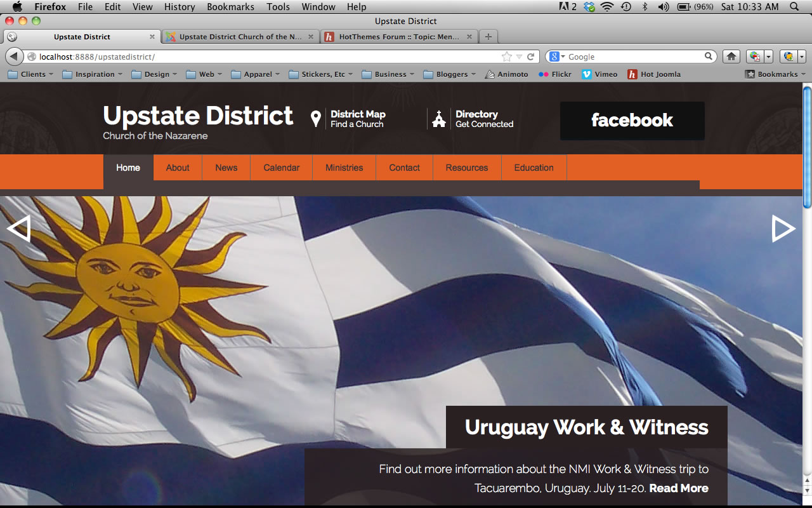Viewport: 812px width, 508px height.
Task: Open the Education nav item
Action: click(x=534, y=168)
